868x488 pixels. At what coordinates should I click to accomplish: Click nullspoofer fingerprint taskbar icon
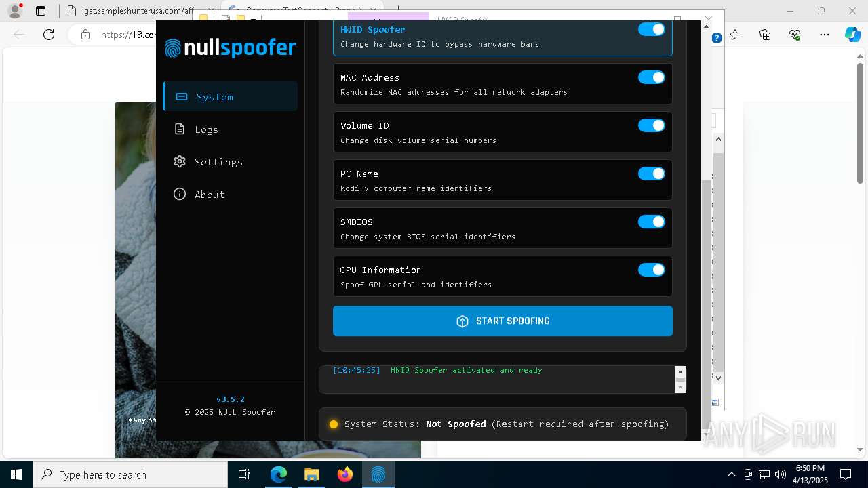point(378,474)
